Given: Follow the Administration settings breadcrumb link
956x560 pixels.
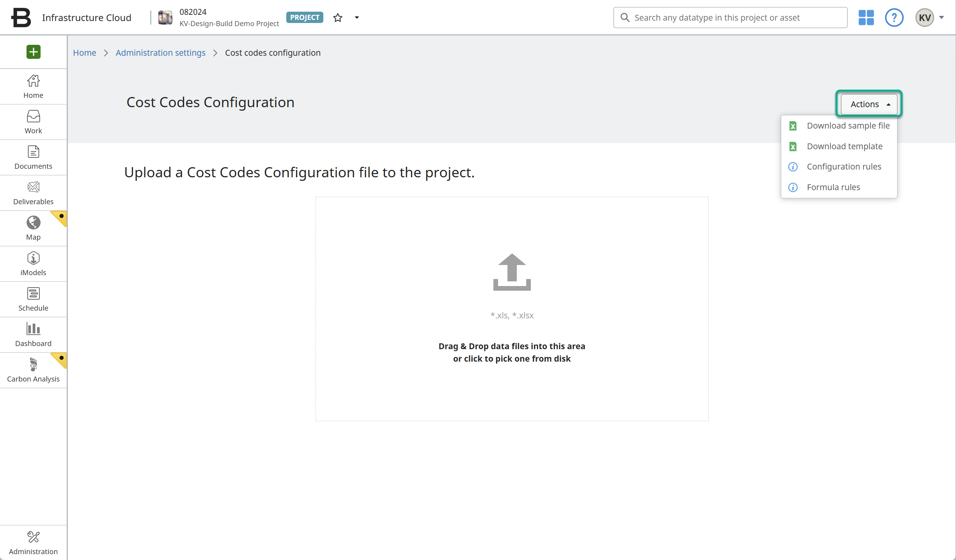Looking at the screenshot, I should click(160, 53).
